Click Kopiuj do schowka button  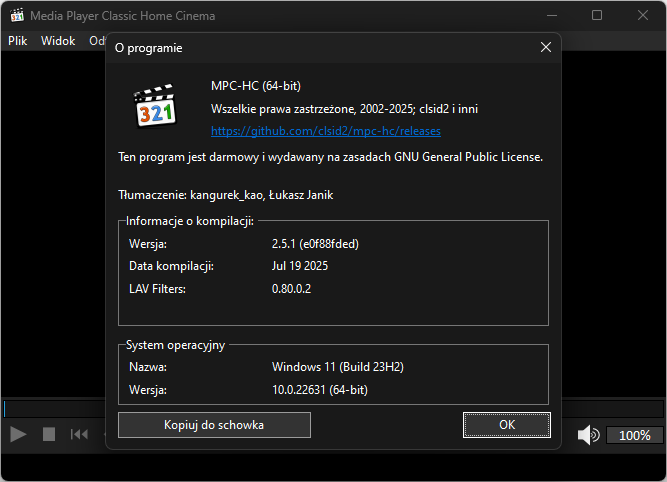(x=214, y=425)
